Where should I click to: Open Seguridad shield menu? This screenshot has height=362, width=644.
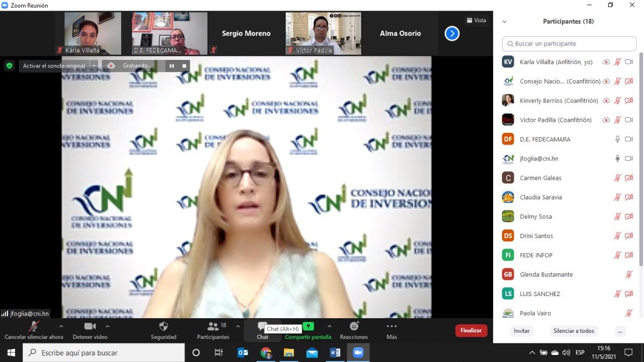[164, 331]
